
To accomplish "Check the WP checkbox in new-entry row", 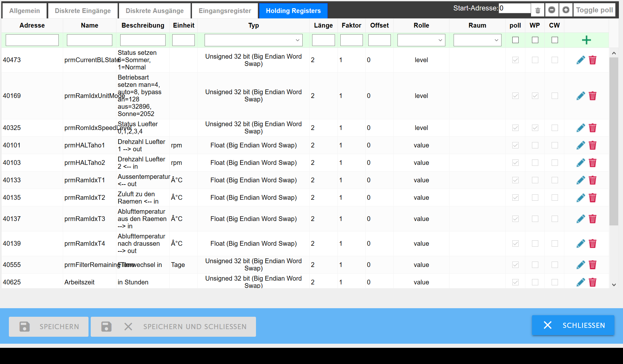I will click(535, 40).
